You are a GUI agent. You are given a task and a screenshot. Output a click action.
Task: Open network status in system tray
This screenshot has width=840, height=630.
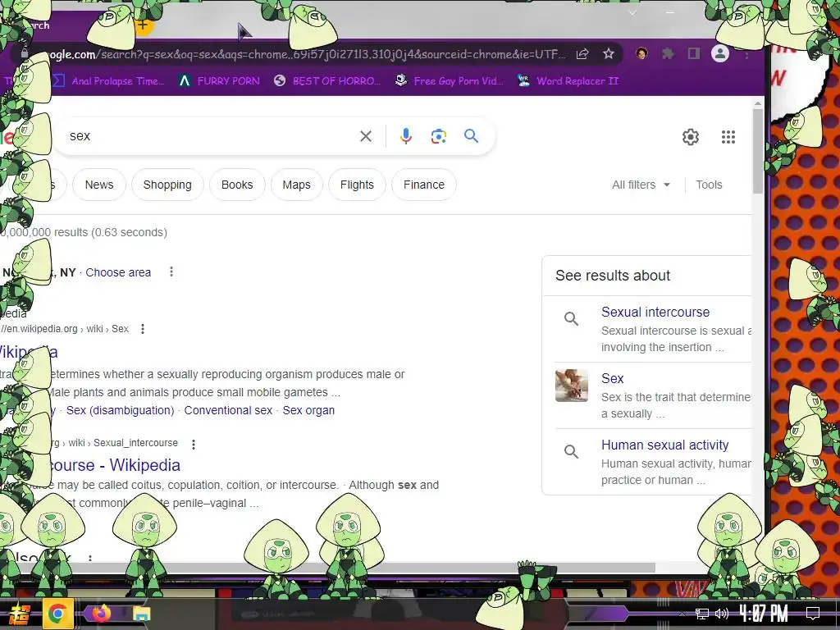(702, 614)
